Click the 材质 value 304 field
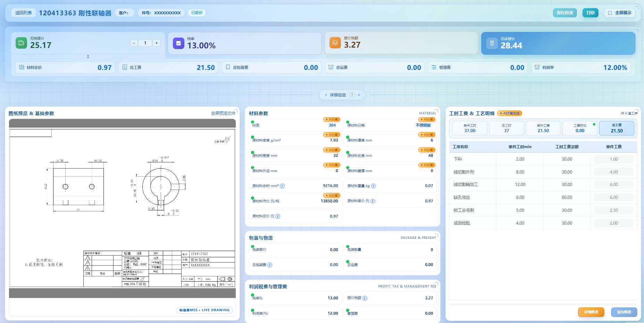Screen dimensions: 644x323 point(332,125)
